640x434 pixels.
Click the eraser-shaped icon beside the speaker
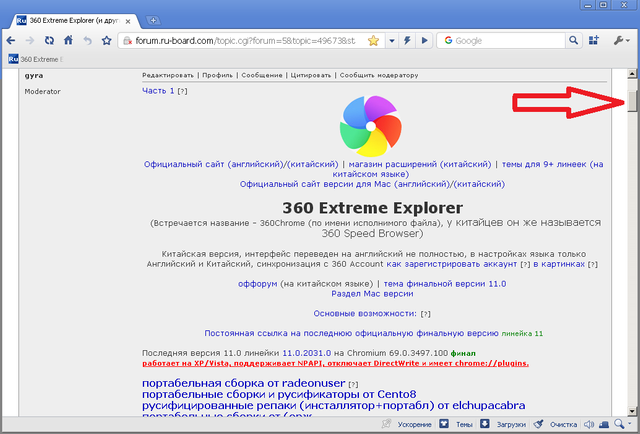pos(604,424)
